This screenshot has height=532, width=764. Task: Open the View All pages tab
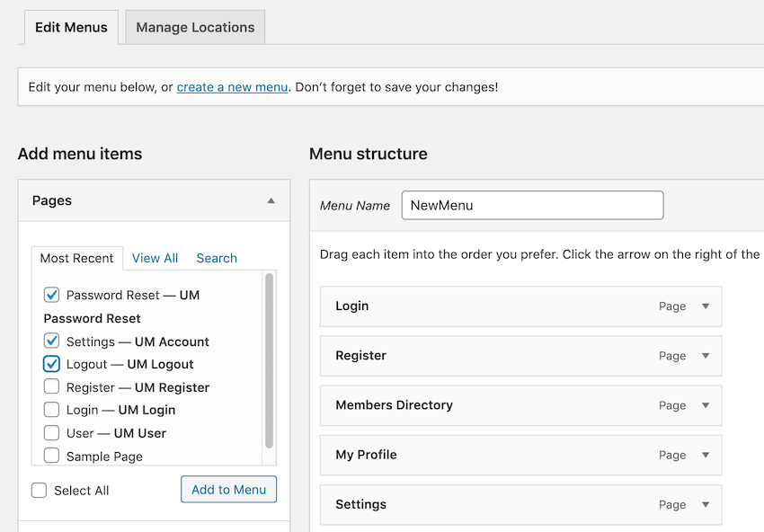click(155, 258)
